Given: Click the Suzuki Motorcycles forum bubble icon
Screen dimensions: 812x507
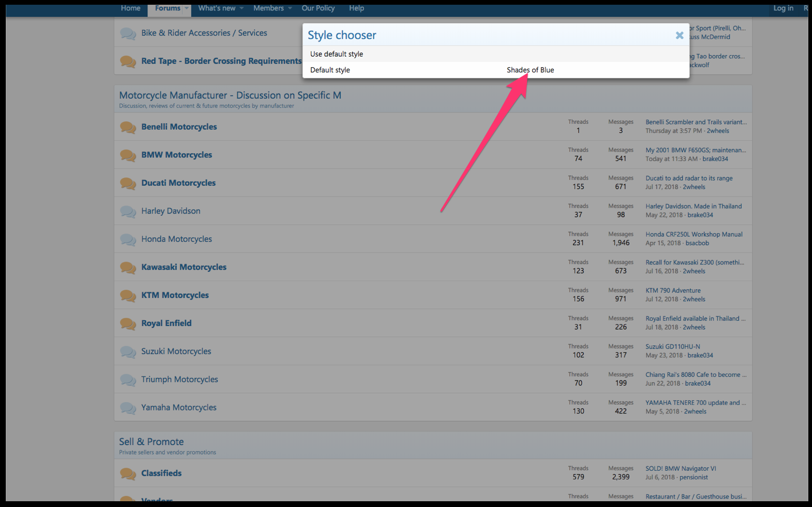Looking at the screenshot, I should point(128,352).
